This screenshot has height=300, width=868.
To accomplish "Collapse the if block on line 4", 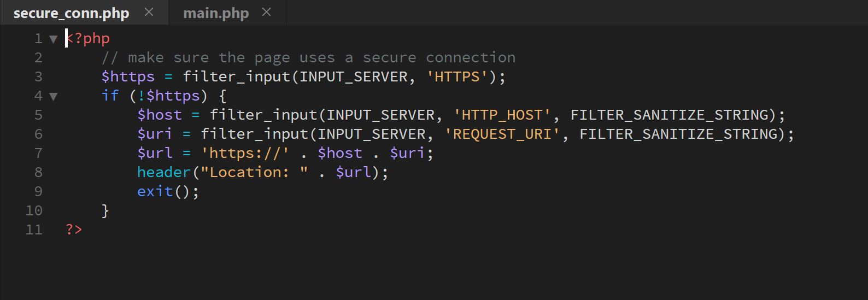I will coord(53,96).
